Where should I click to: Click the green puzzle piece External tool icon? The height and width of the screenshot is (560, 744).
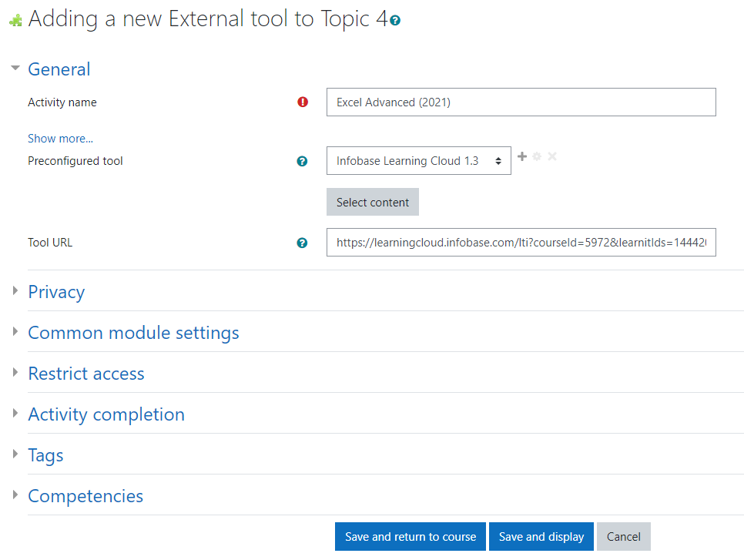click(x=15, y=20)
